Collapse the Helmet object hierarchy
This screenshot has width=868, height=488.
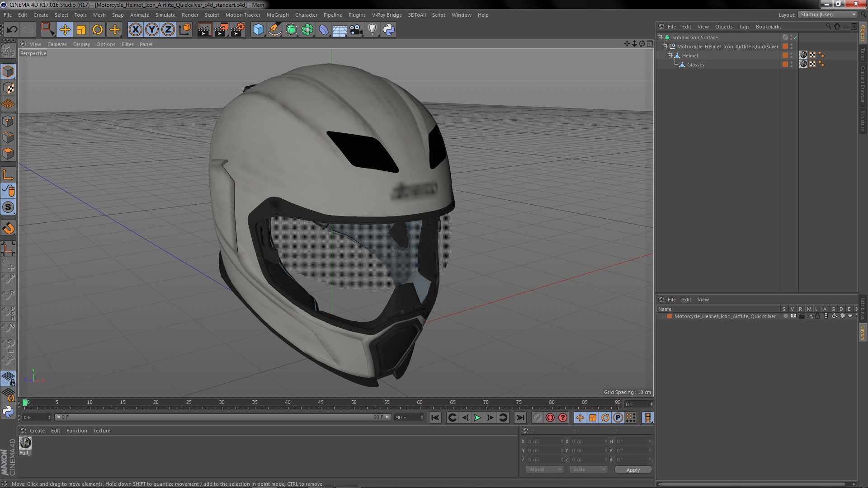[670, 55]
